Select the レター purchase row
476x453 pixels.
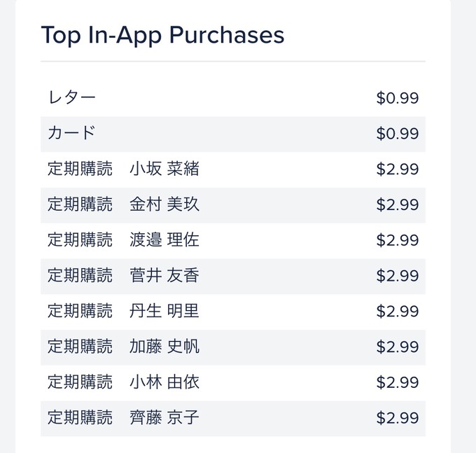tap(233, 99)
